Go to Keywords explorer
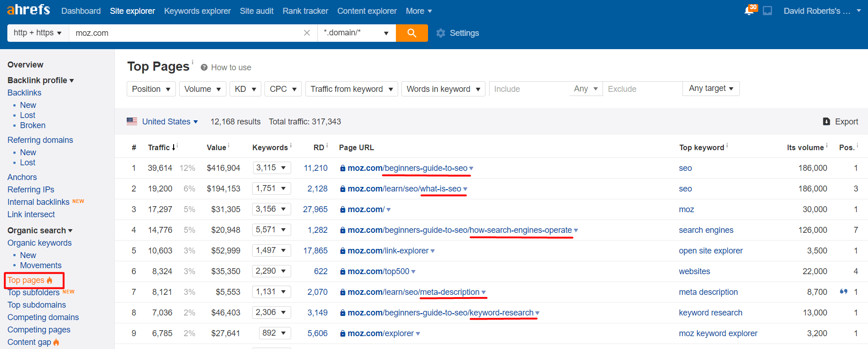868x349 pixels. point(197,11)
